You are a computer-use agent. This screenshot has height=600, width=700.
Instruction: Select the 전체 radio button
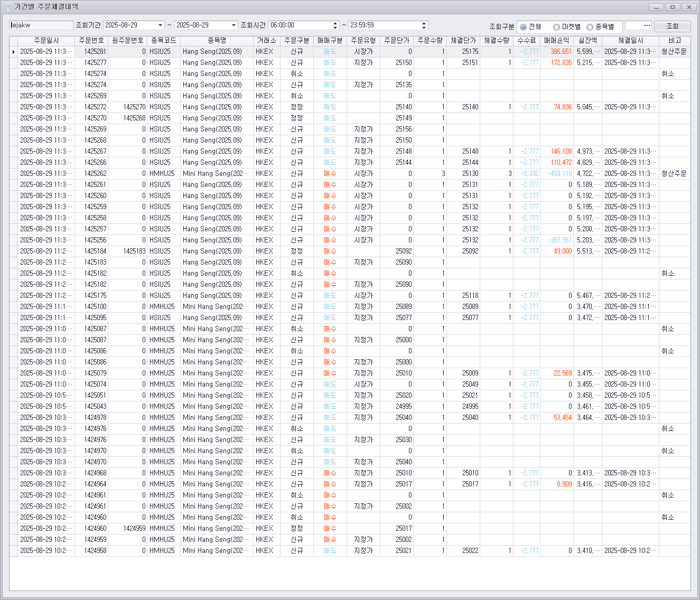point(523,27)
